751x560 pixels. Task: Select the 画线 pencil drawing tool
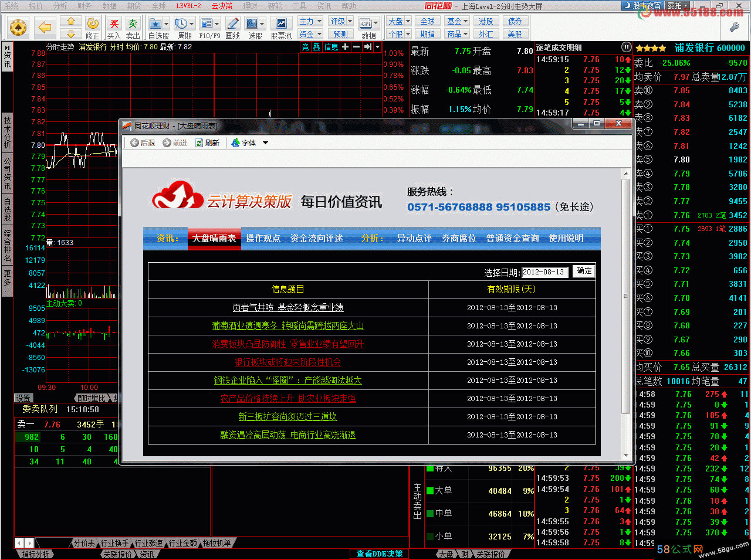pyautogui.click(x=233, y=23)
